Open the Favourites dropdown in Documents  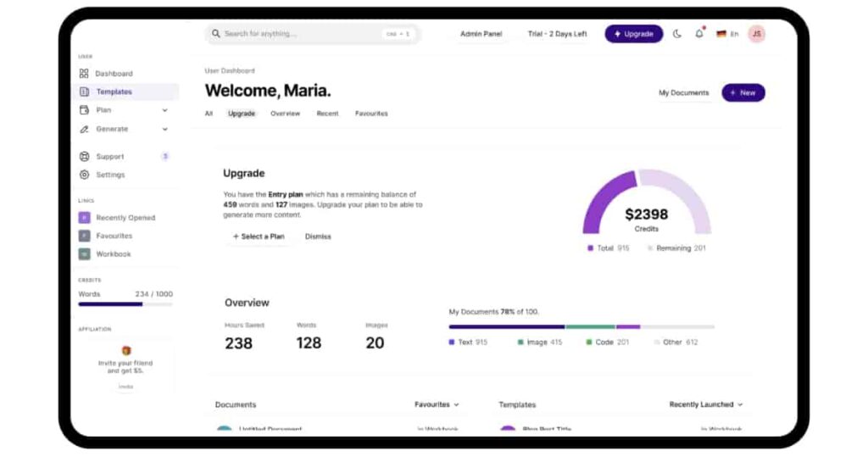tap(437, 405)
